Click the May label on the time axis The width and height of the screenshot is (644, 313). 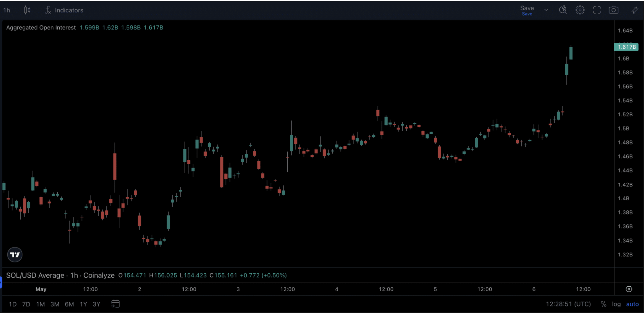[41, 289]
